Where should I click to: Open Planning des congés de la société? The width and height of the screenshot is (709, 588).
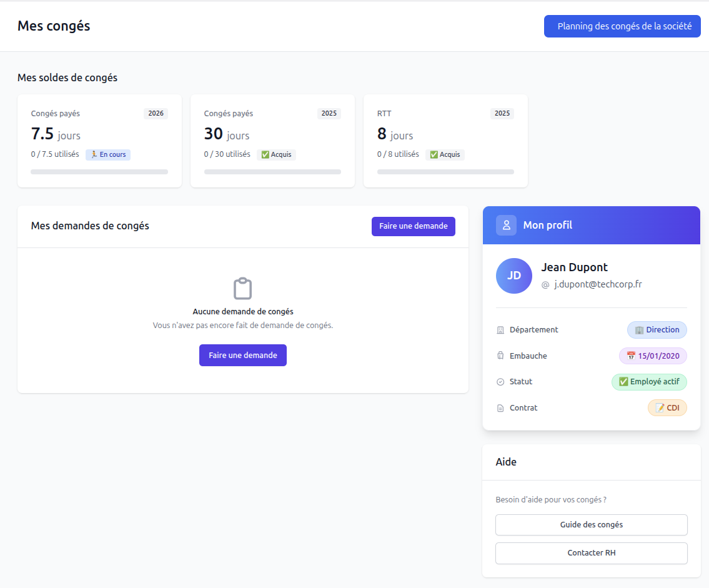click(622, 26)
